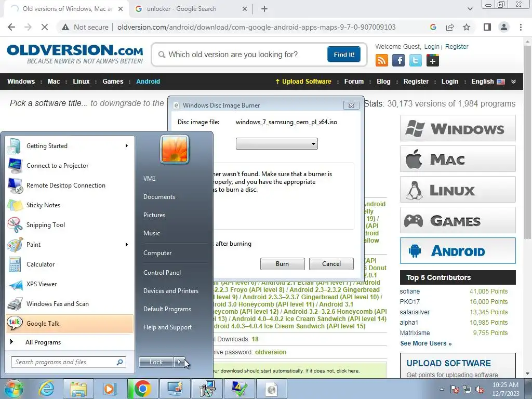Open Windows Fax and Scan
Image resolution: width=532 pixels, height=399 pixels.
pos(70,303)
